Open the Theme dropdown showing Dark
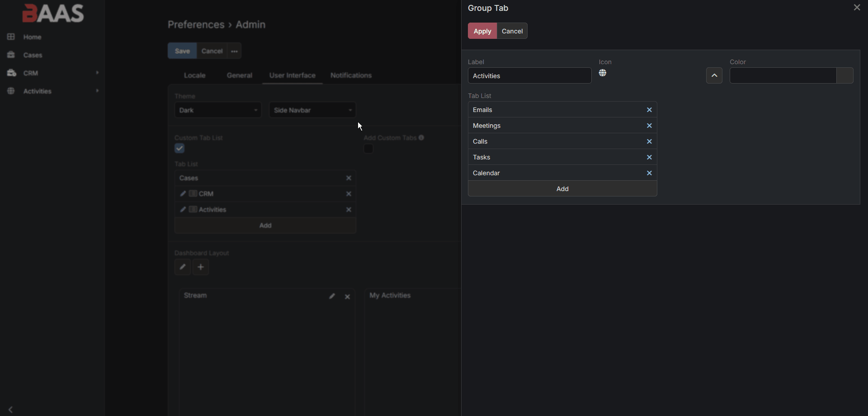Image resolution: width=868 pixels, height=416 pixels. coord(217,110)
